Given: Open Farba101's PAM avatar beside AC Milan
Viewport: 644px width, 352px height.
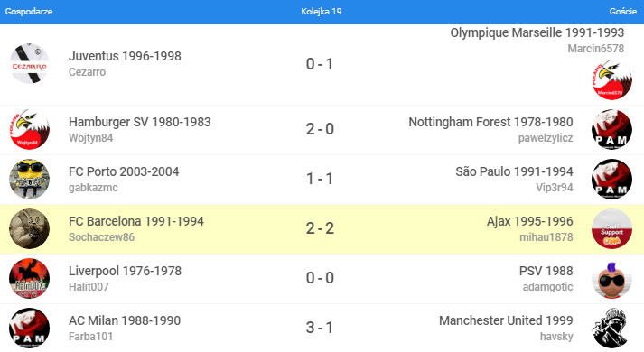Looking at the screenshot, I should [x=29, y=329].
